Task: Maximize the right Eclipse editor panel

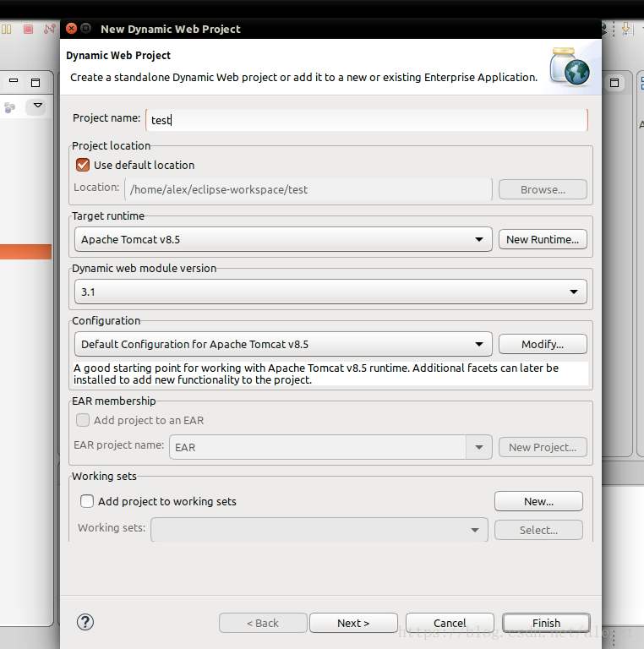Action: (614, 83)
